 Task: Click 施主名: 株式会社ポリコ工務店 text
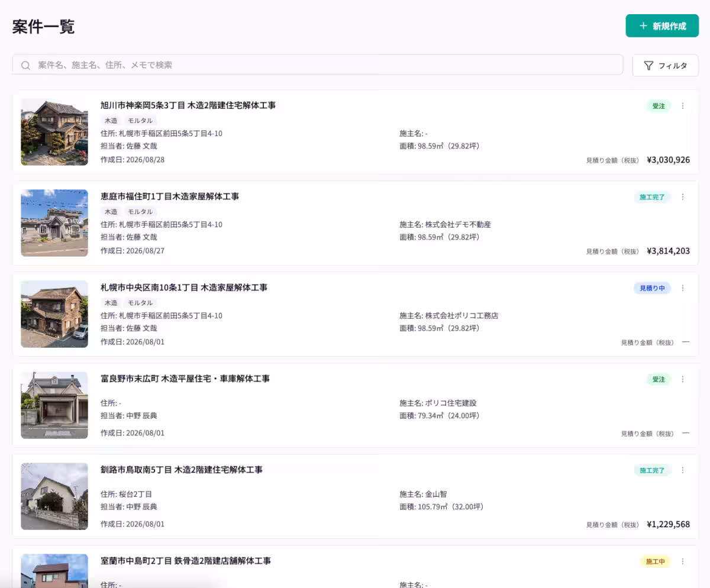[449, 316]
